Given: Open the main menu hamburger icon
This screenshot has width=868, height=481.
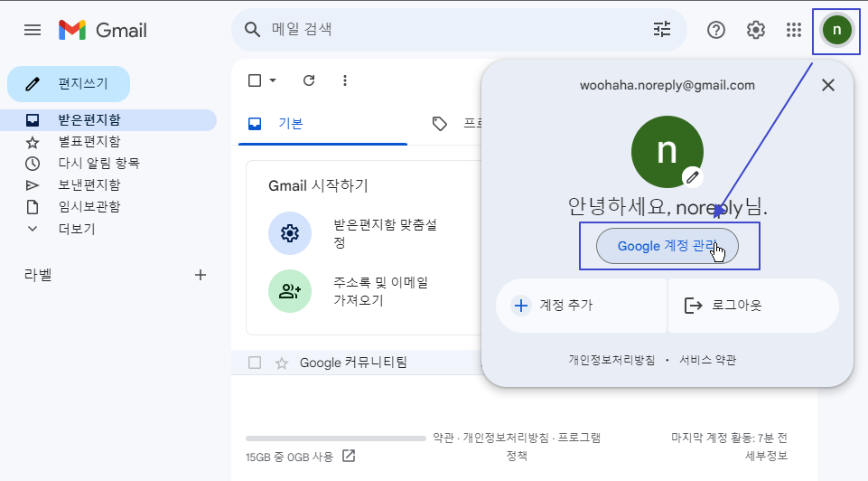Looking at the screenshot, I should [x=33, y=30].
